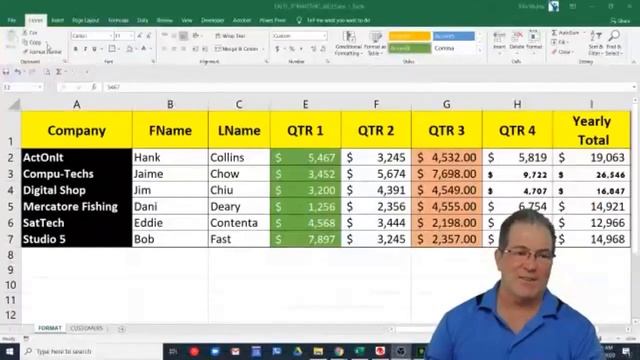Image resolution: width=640 pixels, height=360 pixels.
Task: Click Decrease Font Size icon
Action: point(149,36)
